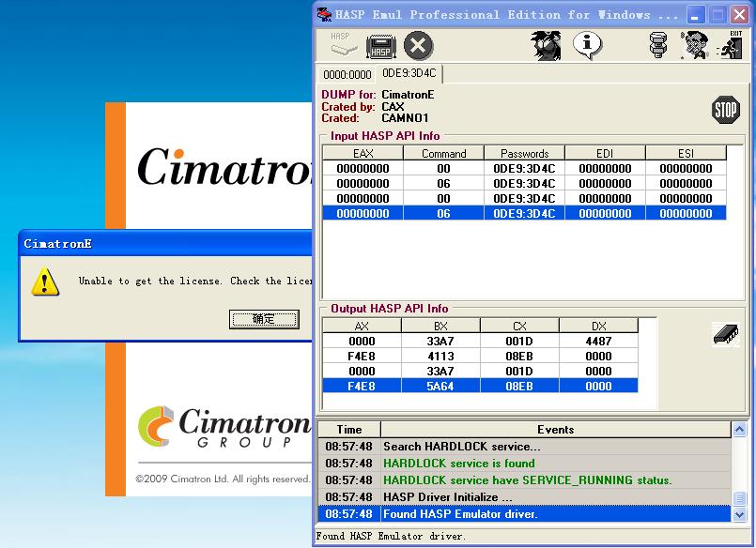Minimize the HASP Emul window
756x548 pixels.
click(695, 15)
